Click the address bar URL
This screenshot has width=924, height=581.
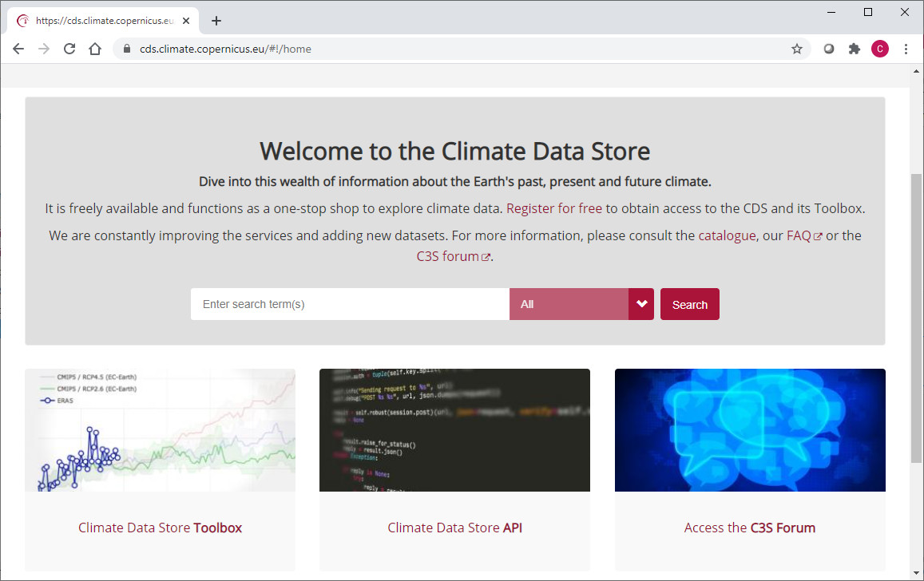point(225,49)
